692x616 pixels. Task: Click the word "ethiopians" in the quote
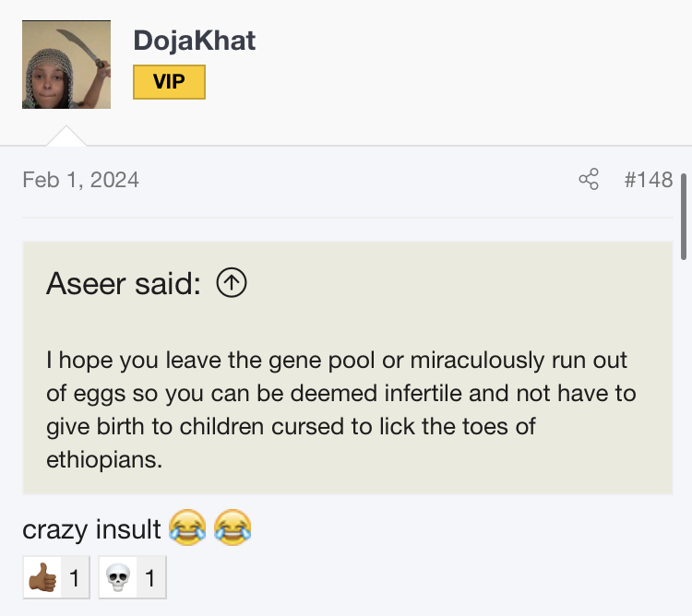click(x=104, y=459)
